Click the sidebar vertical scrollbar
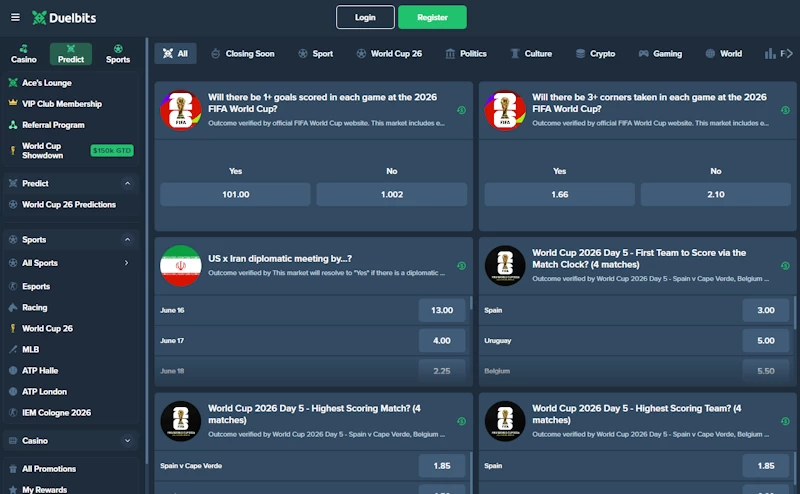Viewport: 800px width, 494px height. tap(147, 250)
